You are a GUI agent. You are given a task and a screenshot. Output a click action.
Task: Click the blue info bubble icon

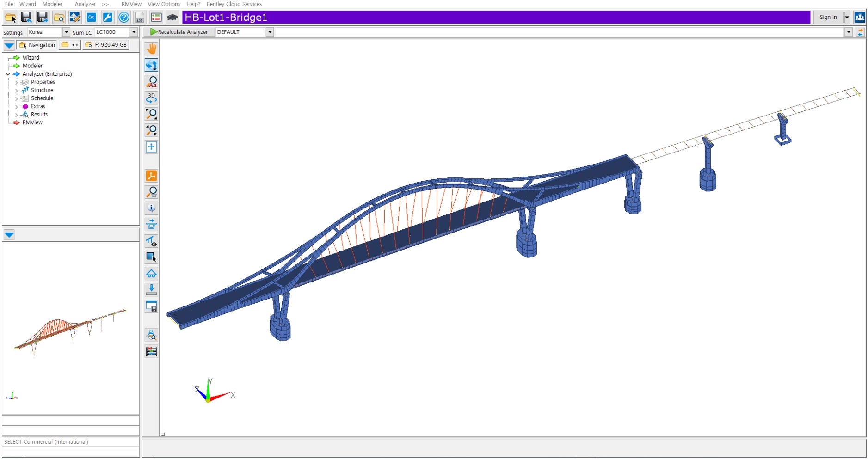click(151, 208)
